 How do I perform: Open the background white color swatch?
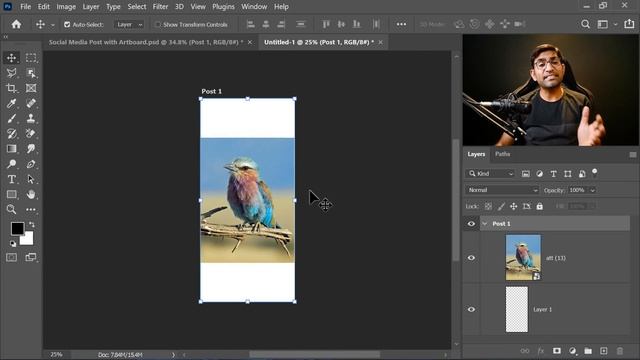[28, 239]
